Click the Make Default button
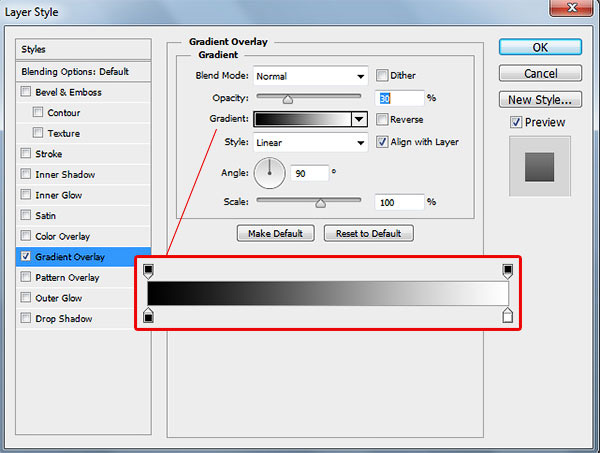The height and width of the screenshot is (453, 600). pos(276,233)
